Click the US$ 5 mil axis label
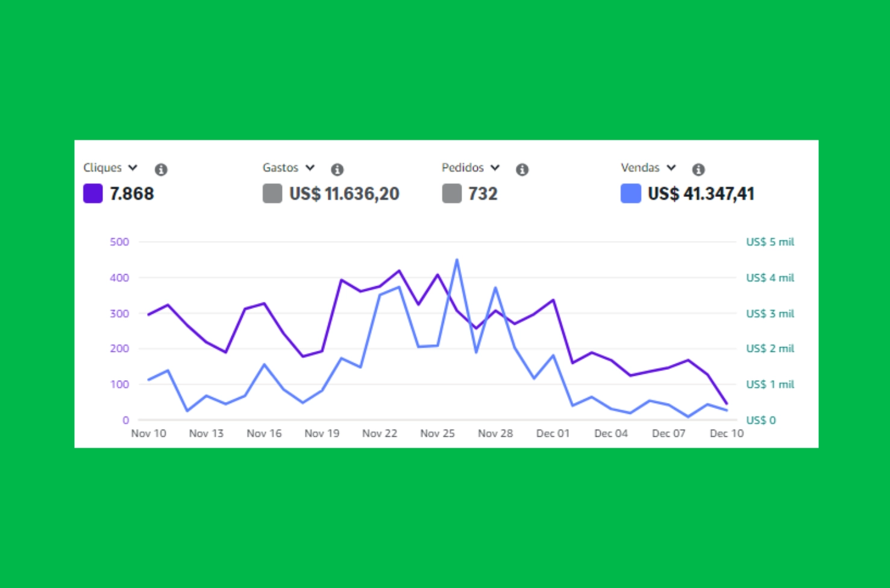 pyautogui.click(x=769, y=242)
